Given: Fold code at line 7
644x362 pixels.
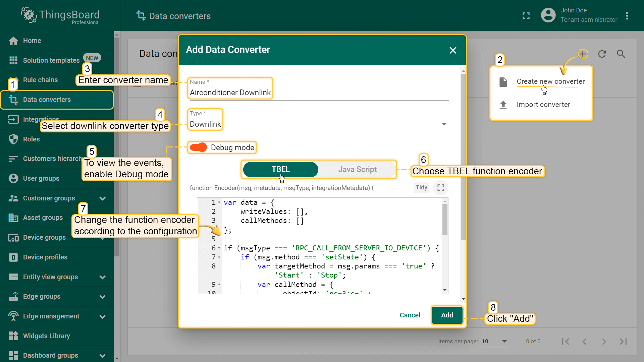Looking at the screenshot, I should 219,257.
